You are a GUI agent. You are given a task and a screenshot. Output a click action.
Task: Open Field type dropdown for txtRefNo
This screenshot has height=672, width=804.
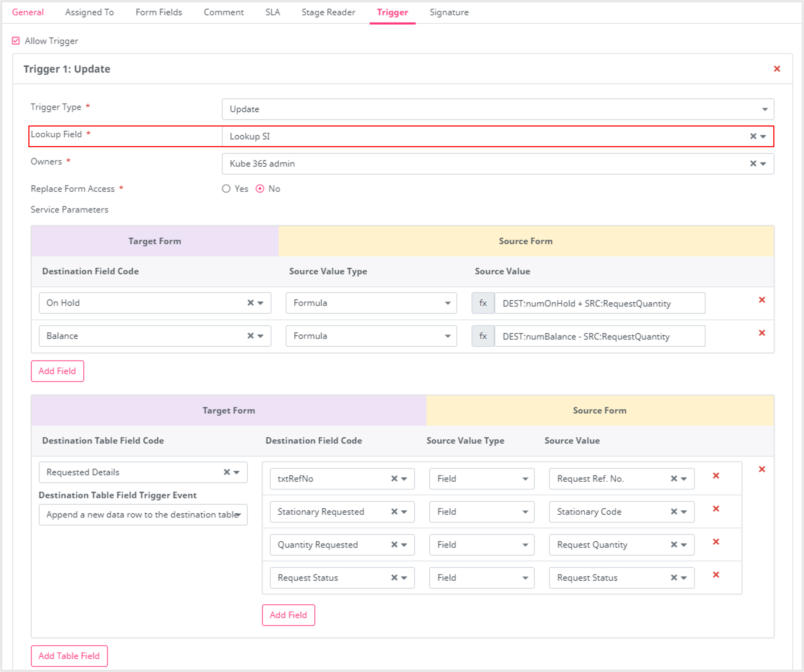point(482,479)
